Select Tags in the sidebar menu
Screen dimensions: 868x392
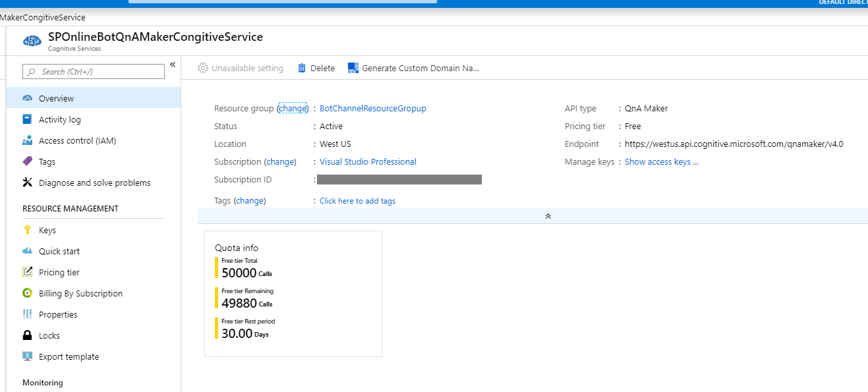pyautogui.click(x=94, y=161)
